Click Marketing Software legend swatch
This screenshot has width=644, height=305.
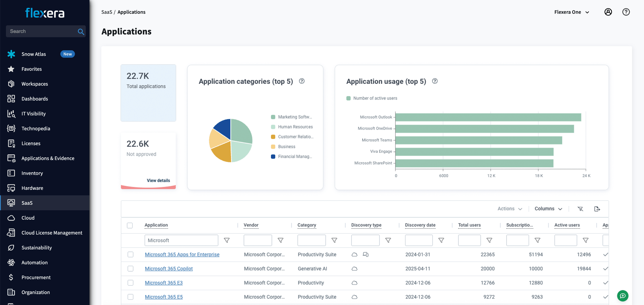tap(273, 117)
